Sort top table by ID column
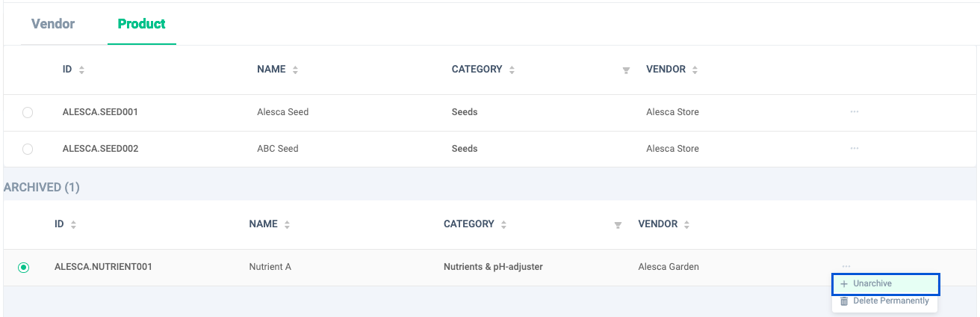 81,70
